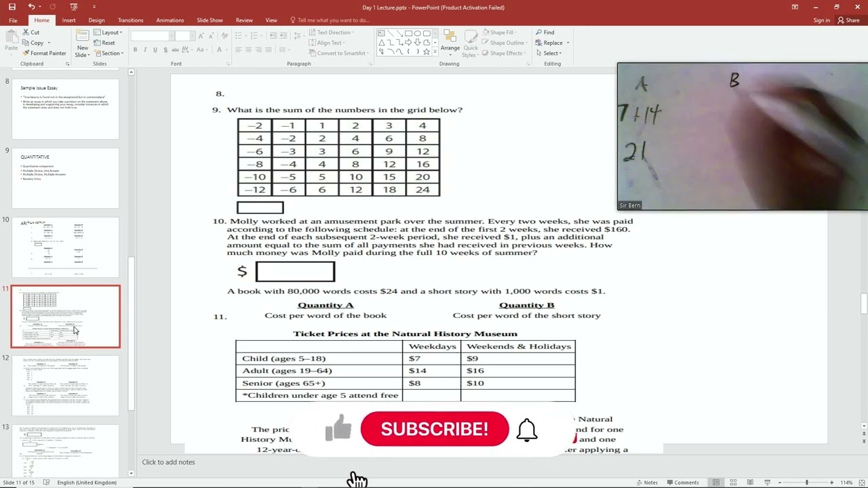The height and width of the screenshot is (488, 868).
Task: Toggle center text alignment
Action: tap(249, 50)
